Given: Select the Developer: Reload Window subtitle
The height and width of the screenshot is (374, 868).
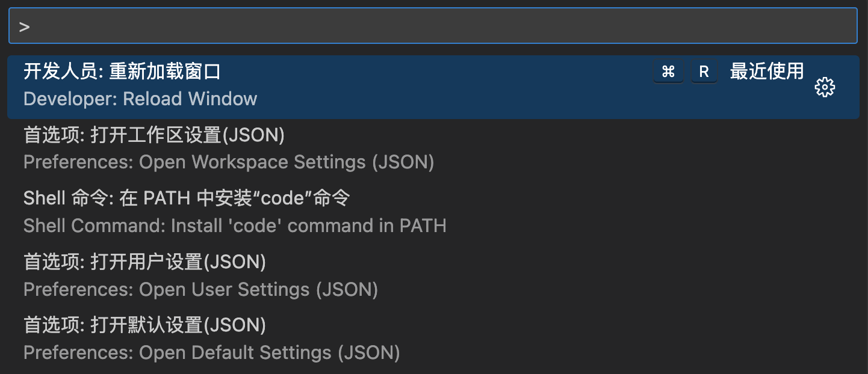Looking at the screenshot, I should point(140,99).
